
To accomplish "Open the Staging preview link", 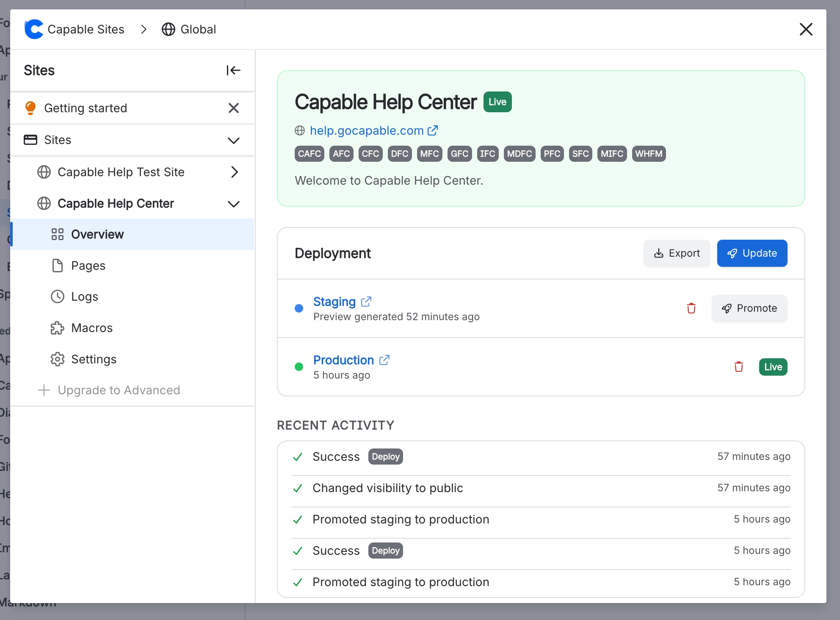I will 334,302.
